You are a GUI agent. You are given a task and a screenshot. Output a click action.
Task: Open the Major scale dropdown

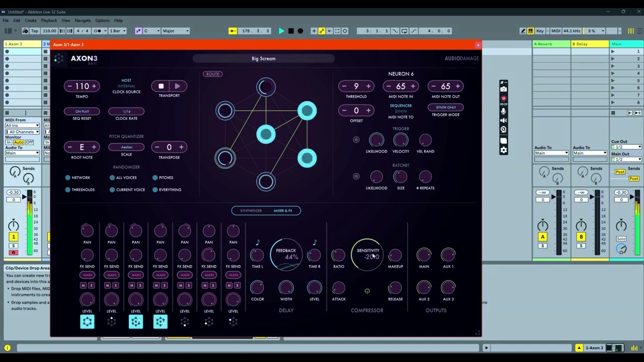click(x=176, y=31)
